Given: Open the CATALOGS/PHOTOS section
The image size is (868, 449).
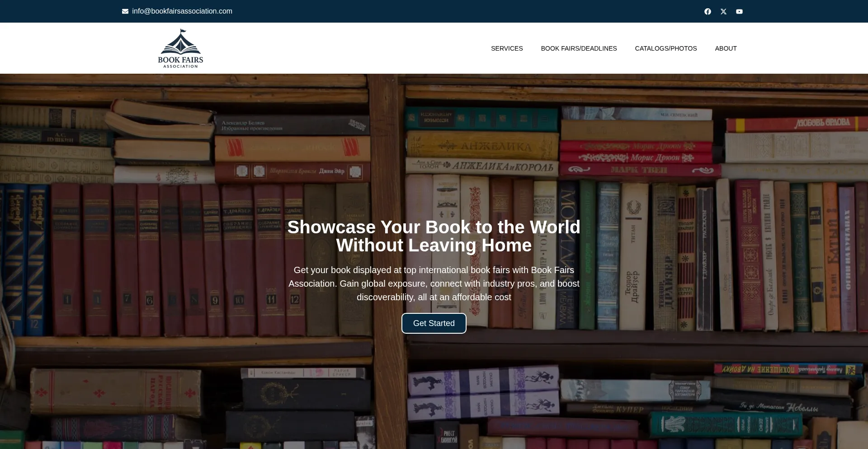Looking at the screenshot, I should [665, 48].
